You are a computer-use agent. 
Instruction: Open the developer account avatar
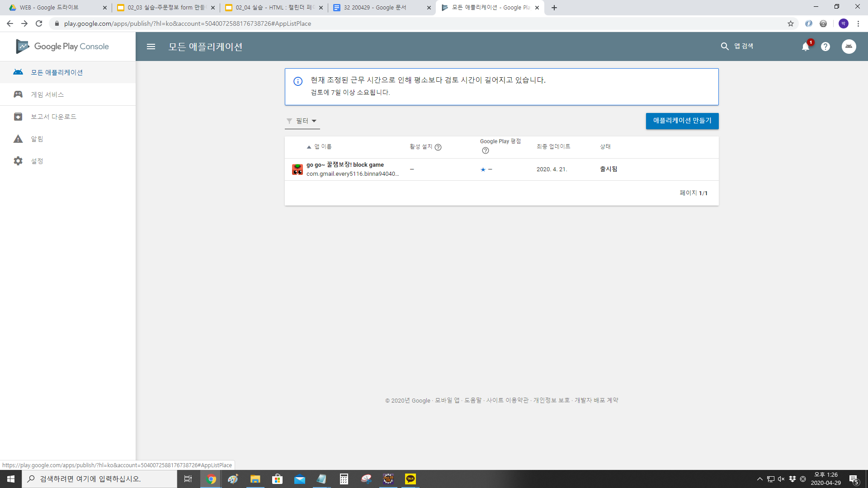tap(849, 47)
